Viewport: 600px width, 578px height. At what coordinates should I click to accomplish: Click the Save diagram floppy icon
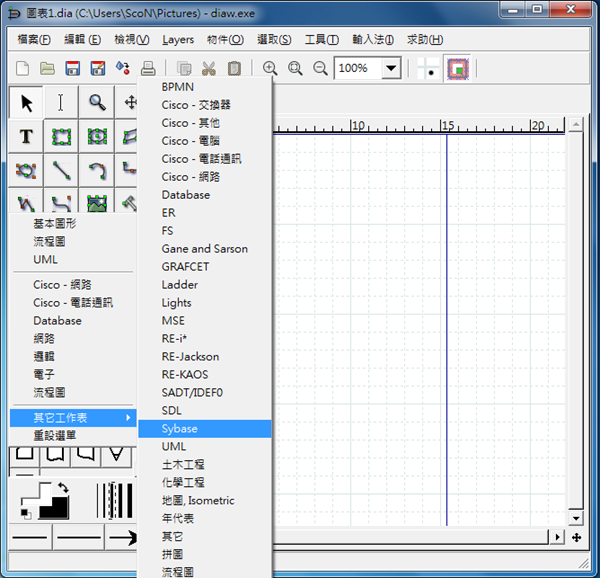tap(73, 69)
